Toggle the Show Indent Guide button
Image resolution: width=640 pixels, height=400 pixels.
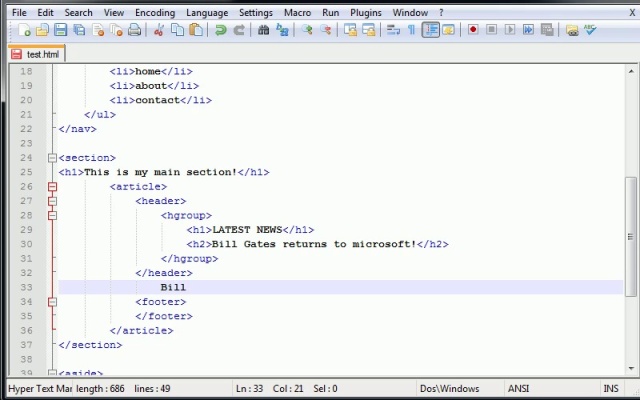[431, 31]
